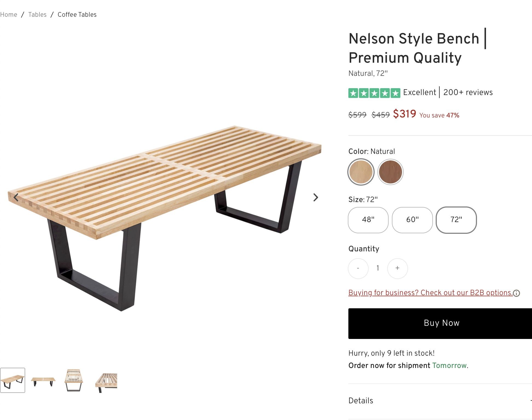Navigate to Tables breadcrumb
Image resolution: width=532 pixels, height=420 pixels.
[x=37, y=15]
